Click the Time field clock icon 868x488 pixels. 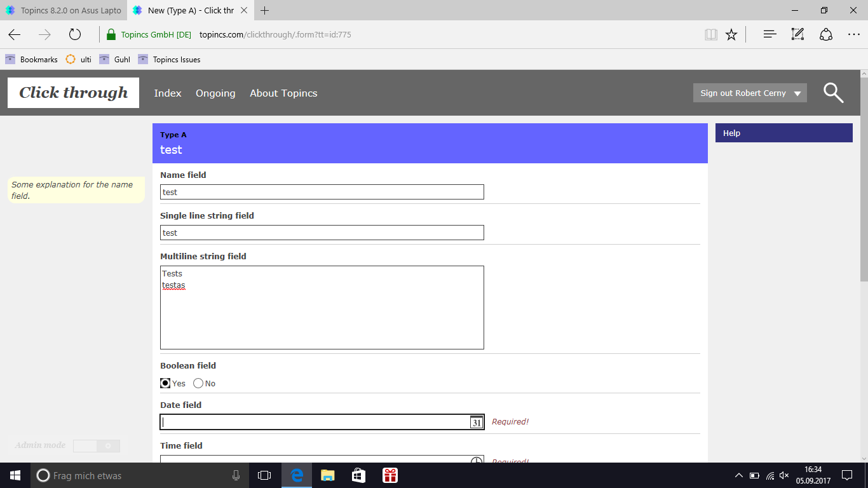tap(476, 460)
